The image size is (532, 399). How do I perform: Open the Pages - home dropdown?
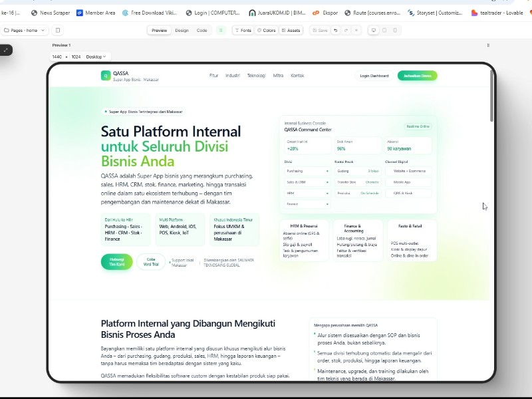click(x=25, y=30)
